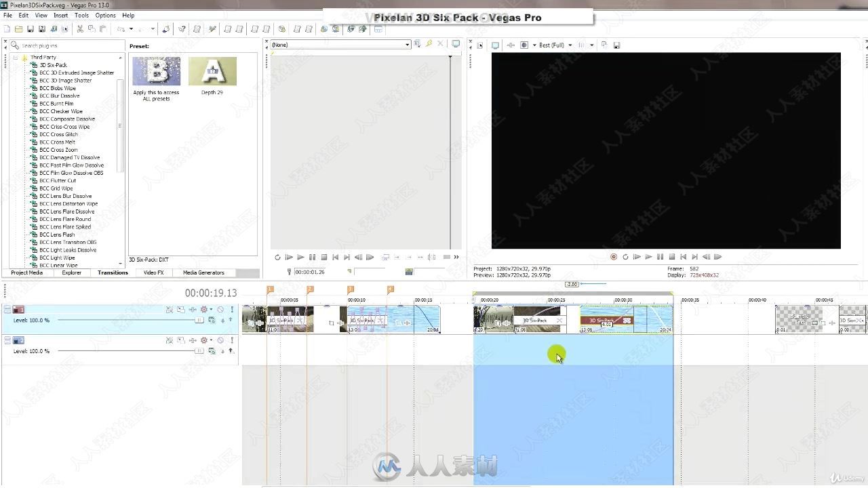Solo video track 2
Screen dimensions: 868x488
(232, 340)
